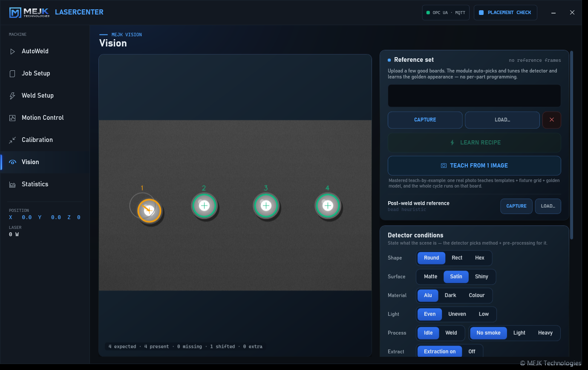Click the X Y Z position readout
The width and height of the screenshot is (588, 370).
45,217
